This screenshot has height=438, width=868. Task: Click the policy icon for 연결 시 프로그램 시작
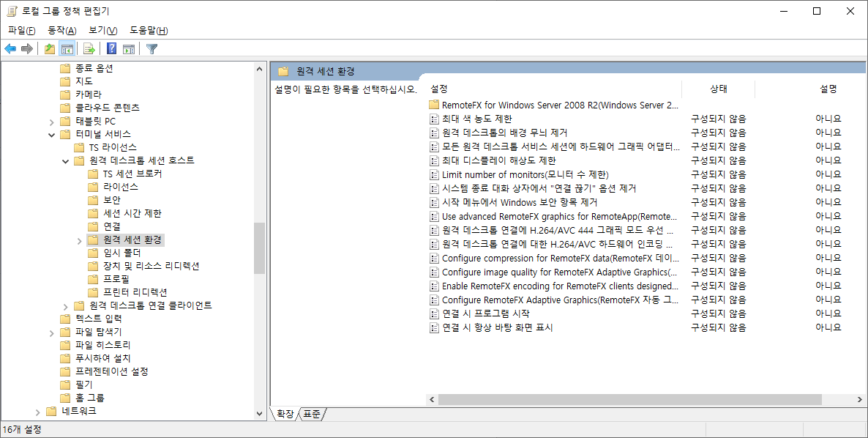pos(434,313)
